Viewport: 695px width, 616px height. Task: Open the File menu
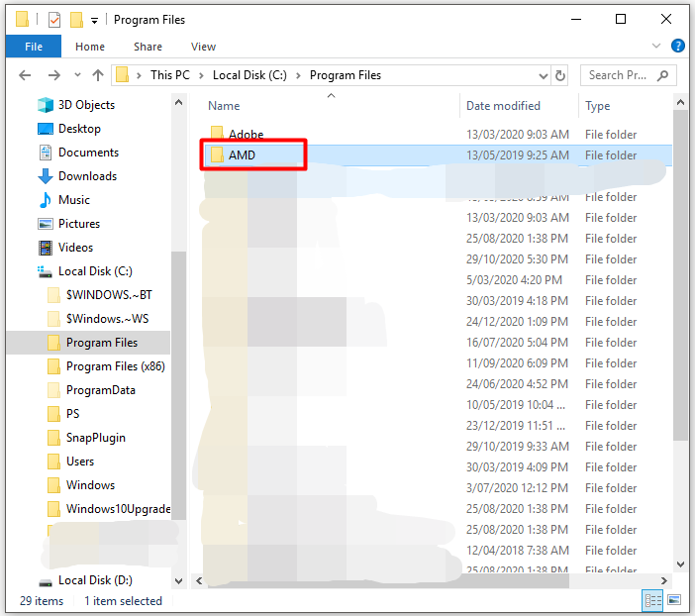34,47
